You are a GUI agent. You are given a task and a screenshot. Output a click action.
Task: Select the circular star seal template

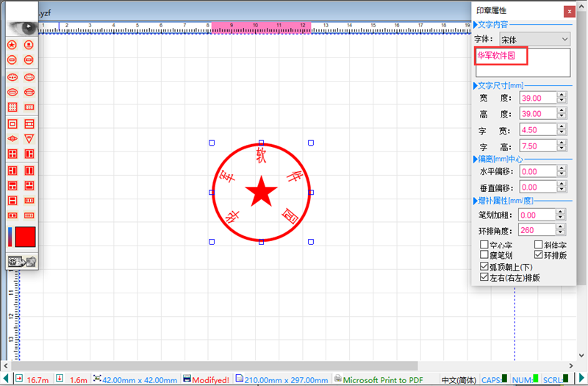(12, 44)
